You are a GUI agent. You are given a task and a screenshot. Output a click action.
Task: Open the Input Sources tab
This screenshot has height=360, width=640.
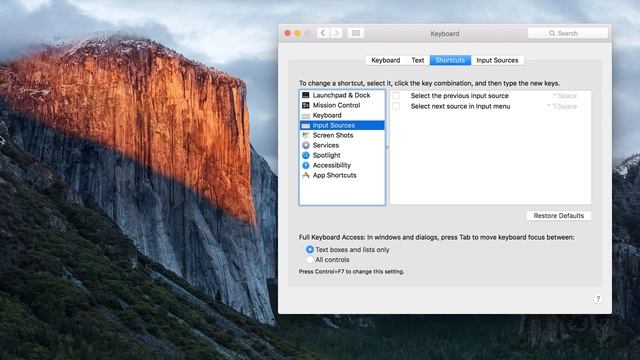coord(497,60)
